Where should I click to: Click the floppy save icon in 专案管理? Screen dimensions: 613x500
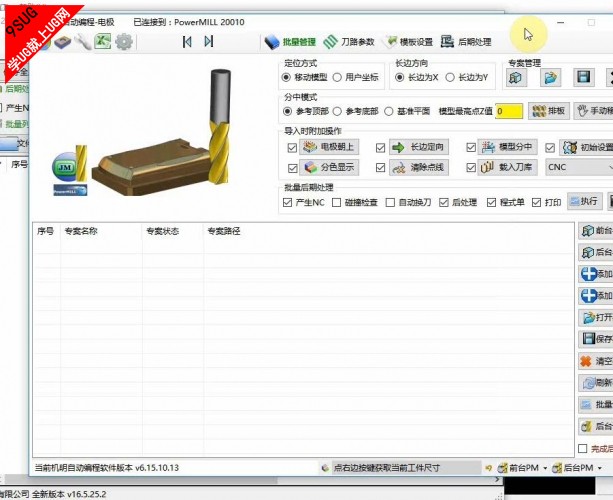584,77
